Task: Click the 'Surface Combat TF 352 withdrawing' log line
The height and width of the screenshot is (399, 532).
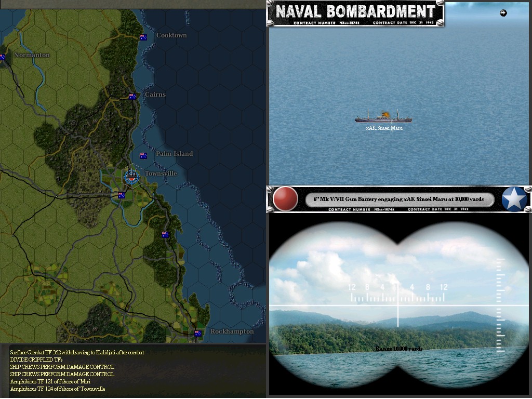Action: pos(77,352)
